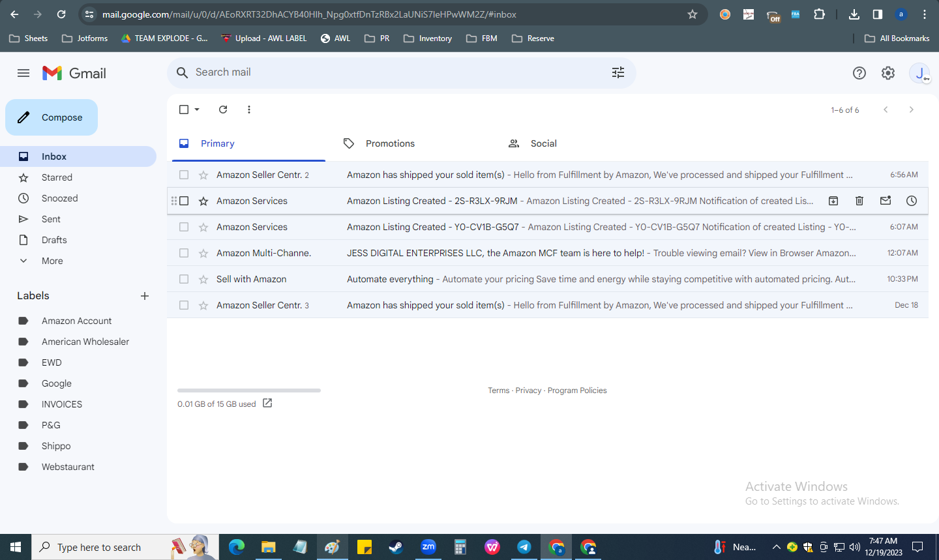Image resolution: width=939 pixels, height=560 pixels.
Task: Select checkbox for Amazon Multi-Channel email
Action: (184, 253)
